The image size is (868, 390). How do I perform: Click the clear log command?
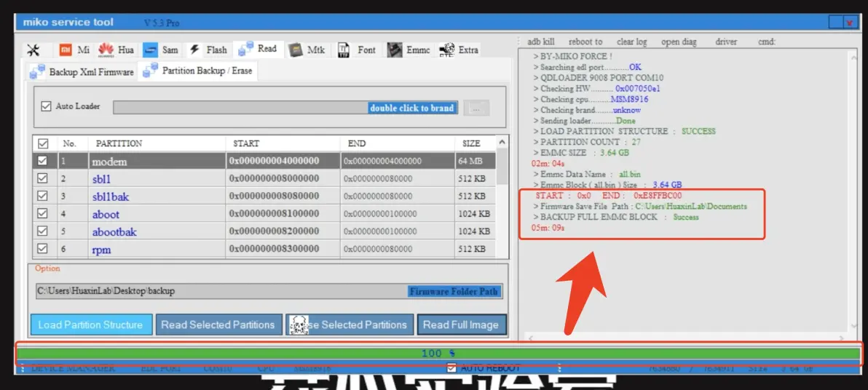click(631, 41)
